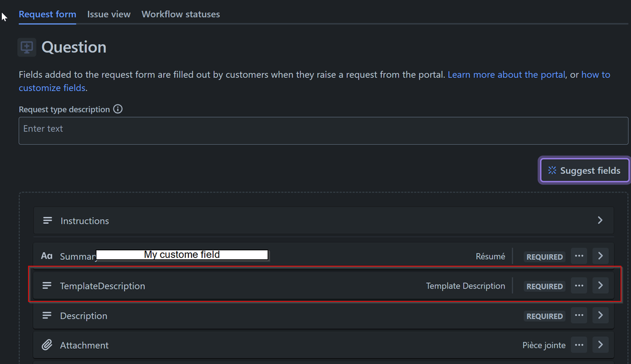The image size is (631, 364).
Task: Click the Question request type icon
Action: click(x=27, y=47)
